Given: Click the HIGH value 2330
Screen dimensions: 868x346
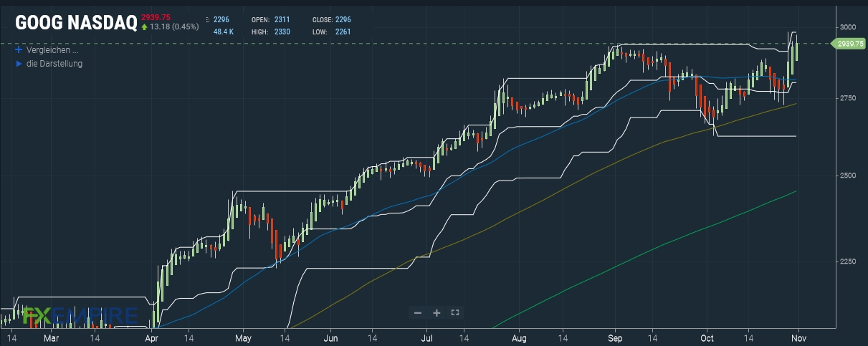Looking at the screenshot, I should tap(282, 32).
